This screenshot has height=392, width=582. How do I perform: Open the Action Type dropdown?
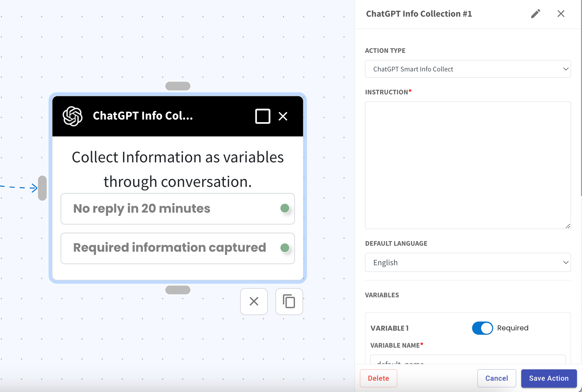click(468, 69)
